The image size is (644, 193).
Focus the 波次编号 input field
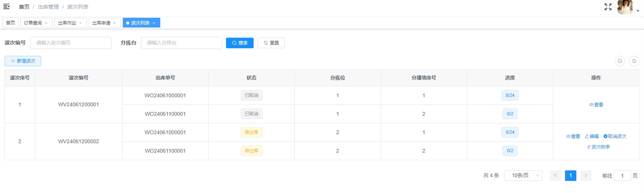(71, 43)
